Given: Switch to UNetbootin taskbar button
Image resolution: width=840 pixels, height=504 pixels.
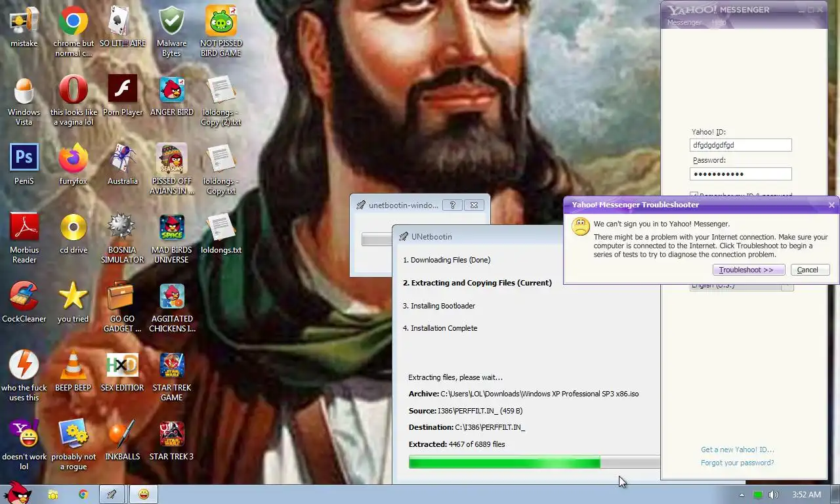Looking at the screenshot, I should click(112, 494).
